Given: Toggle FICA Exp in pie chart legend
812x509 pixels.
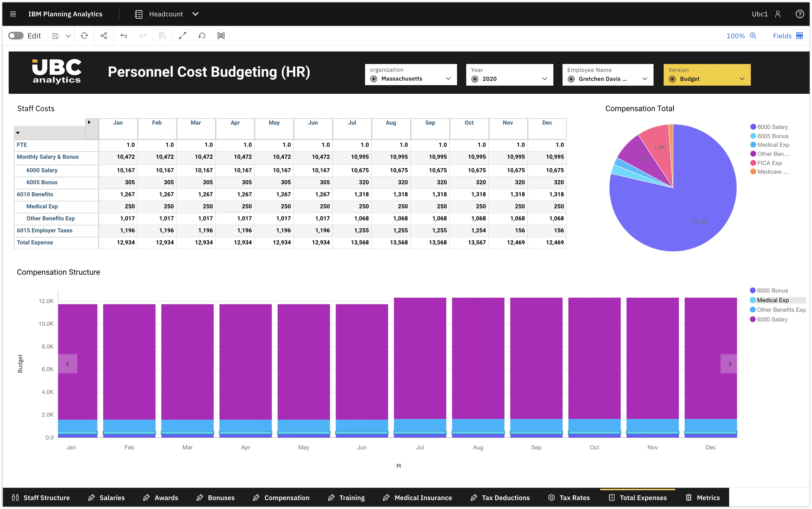Looking at the screenshot, I should point(769,163).
